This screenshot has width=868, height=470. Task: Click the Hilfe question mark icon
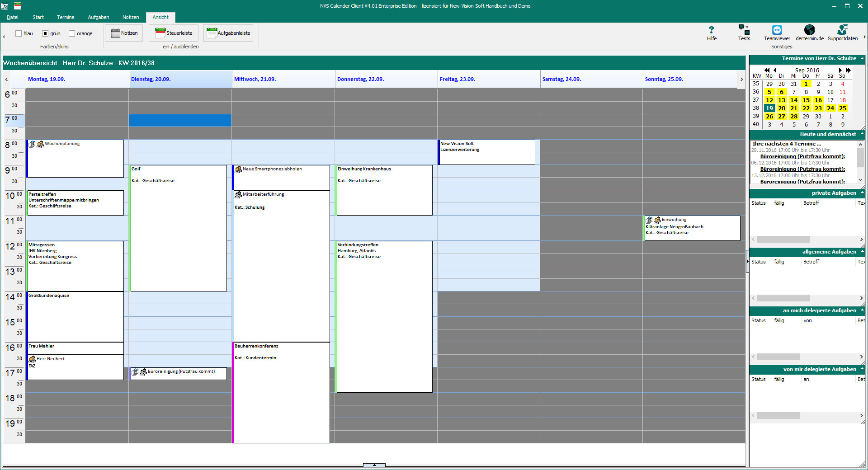712,30
